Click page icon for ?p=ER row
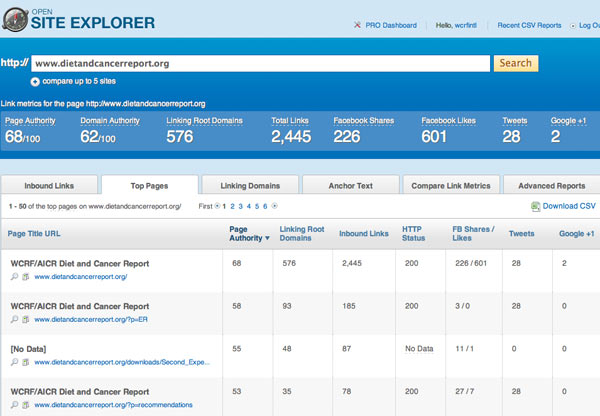 (26, 319)
